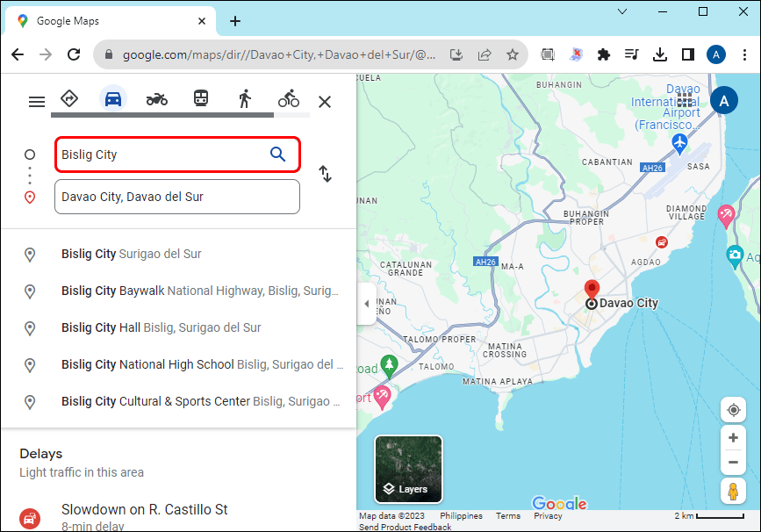Click the traffic incident marker near Agdao
Viewport: 761px width, 532px height.
662,241
